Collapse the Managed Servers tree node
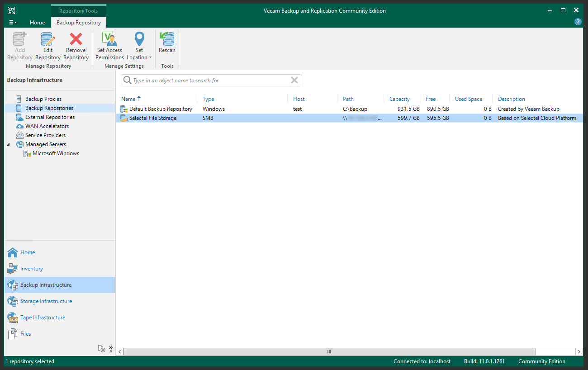Viewport: 588px width, 370px height. [8, 144]
